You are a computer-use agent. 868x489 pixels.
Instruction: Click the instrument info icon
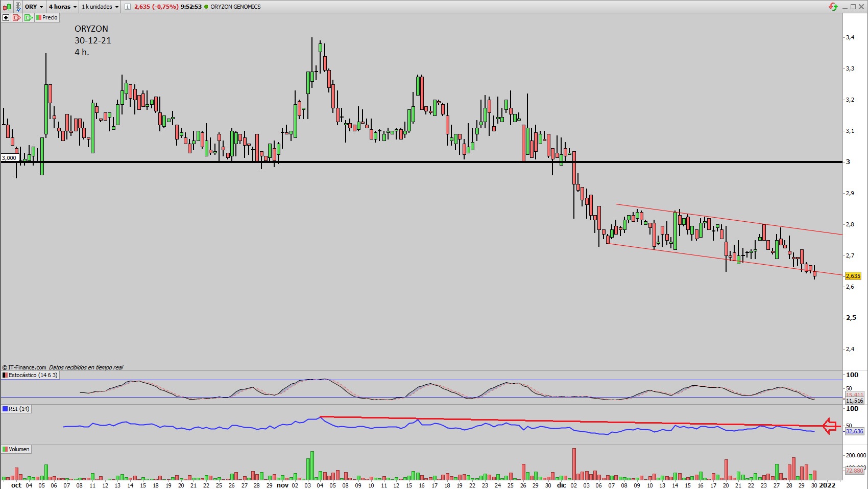coord(127,7)
